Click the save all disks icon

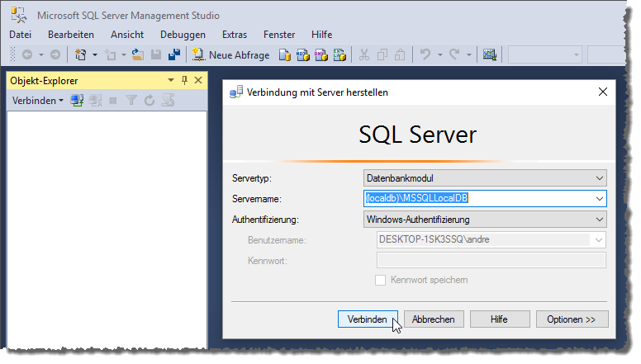click(174, 54)
